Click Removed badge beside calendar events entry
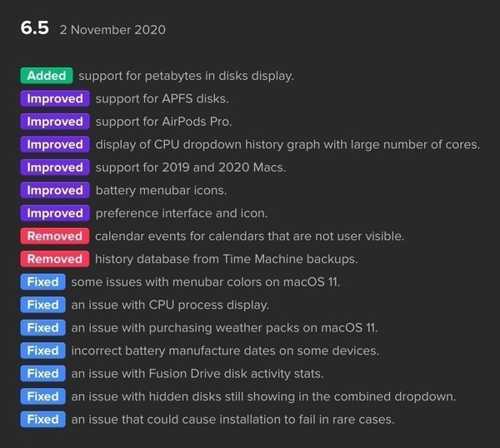The image size is (500, 448). tap(55, 236)
